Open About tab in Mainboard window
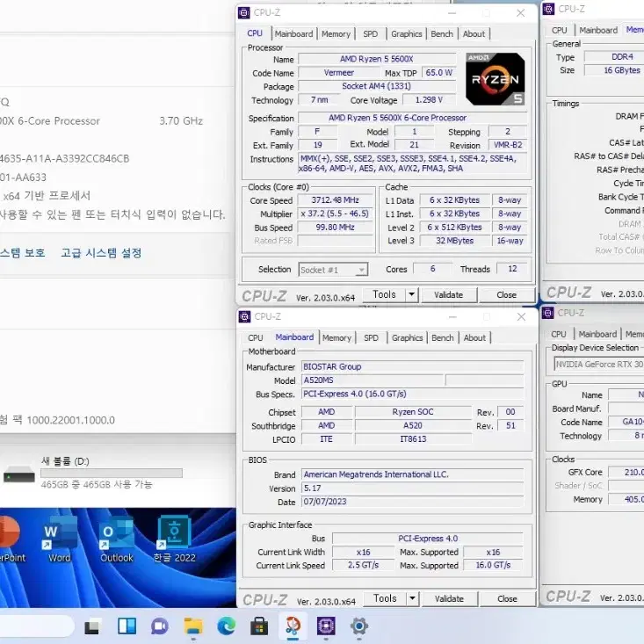 pos(474,338)
